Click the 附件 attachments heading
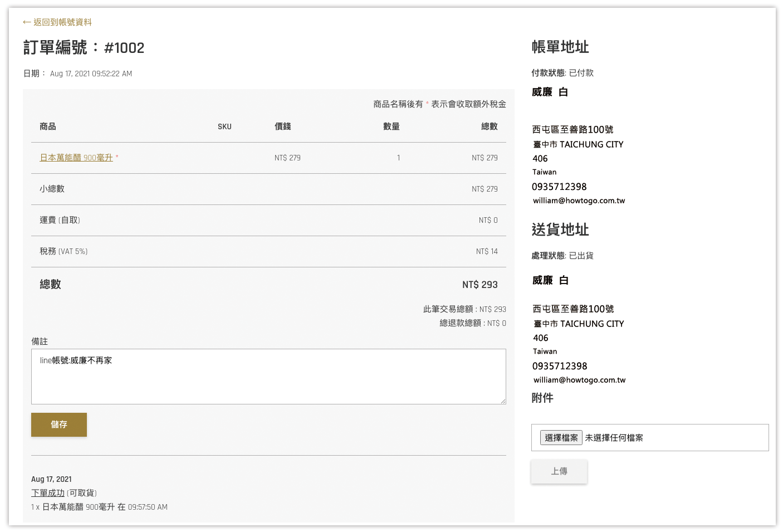The height and width of the screenshot is (532, 783). click(x=542, y=398)
